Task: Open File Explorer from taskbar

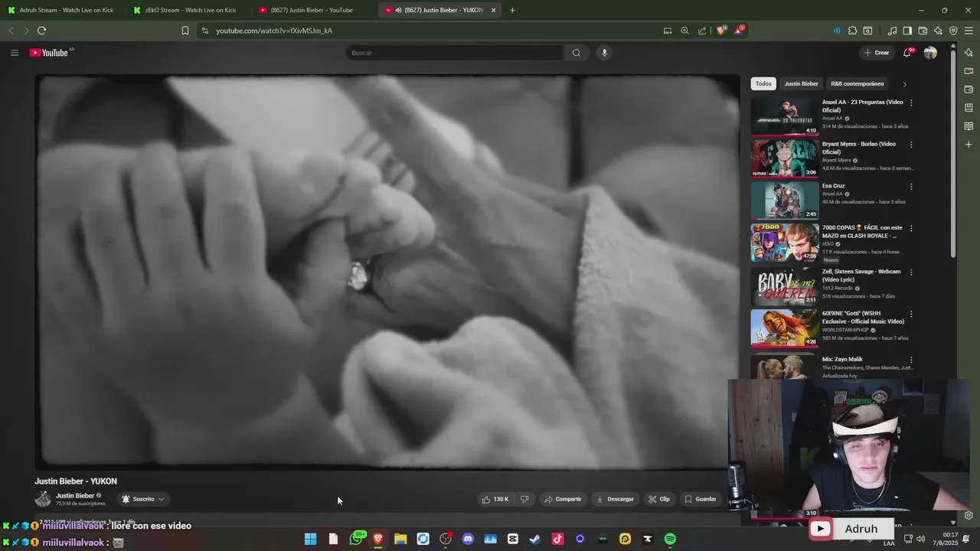Action: point(400,539)
